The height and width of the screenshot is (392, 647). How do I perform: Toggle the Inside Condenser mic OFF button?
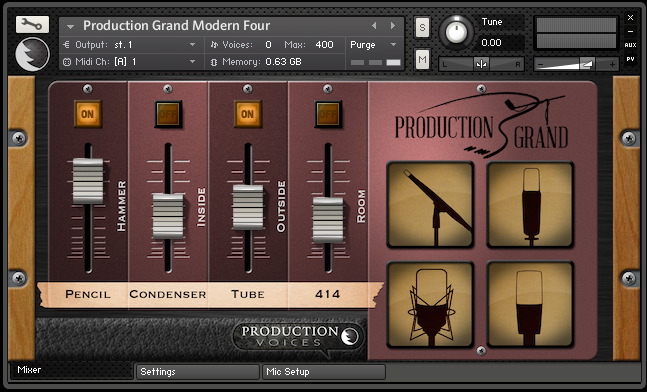(168, 114)
